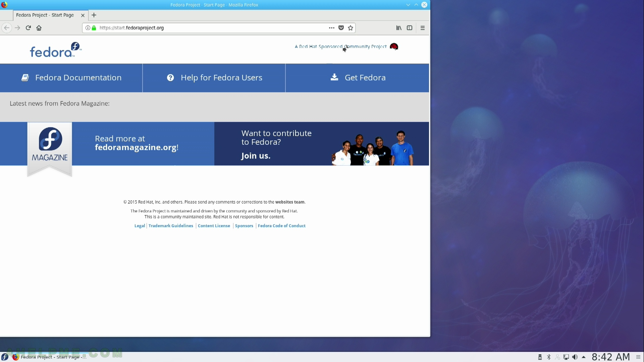Click the Fedora logo on the page

(x=56, y=50)
